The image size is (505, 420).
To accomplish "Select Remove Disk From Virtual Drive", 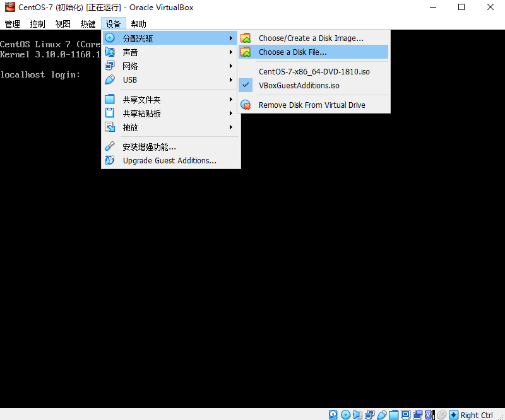I will click(313, 105).
